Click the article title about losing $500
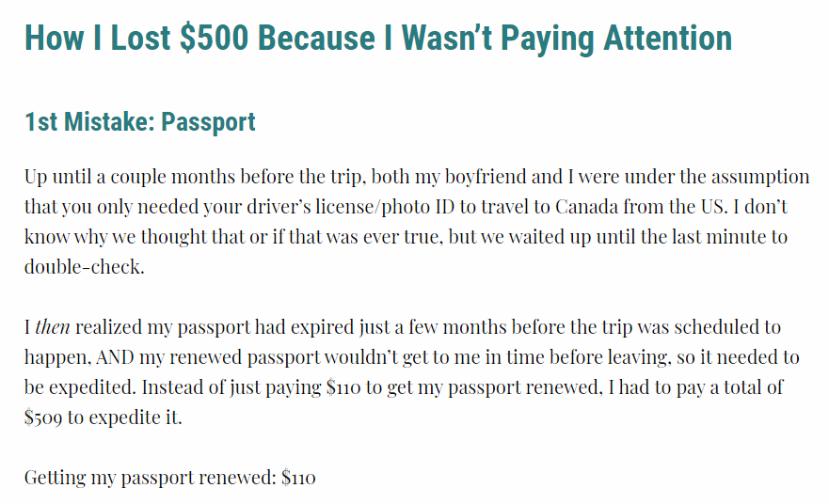Screen dimensions: 829x504 pos(378,39)
